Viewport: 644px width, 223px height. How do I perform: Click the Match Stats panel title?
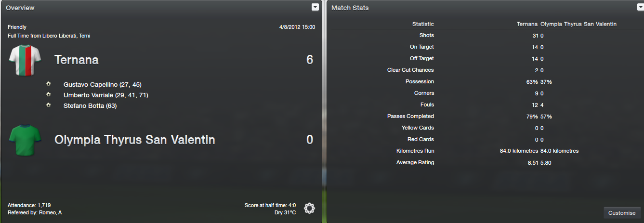click(x=350, y=8)
